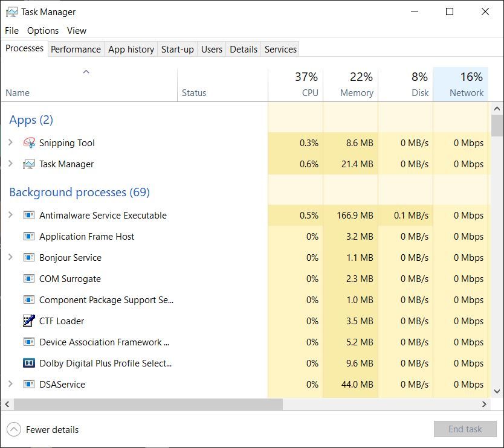Open the Start-up tab
Viewport: 504px width, 448px height.
[x=178, y=49]
